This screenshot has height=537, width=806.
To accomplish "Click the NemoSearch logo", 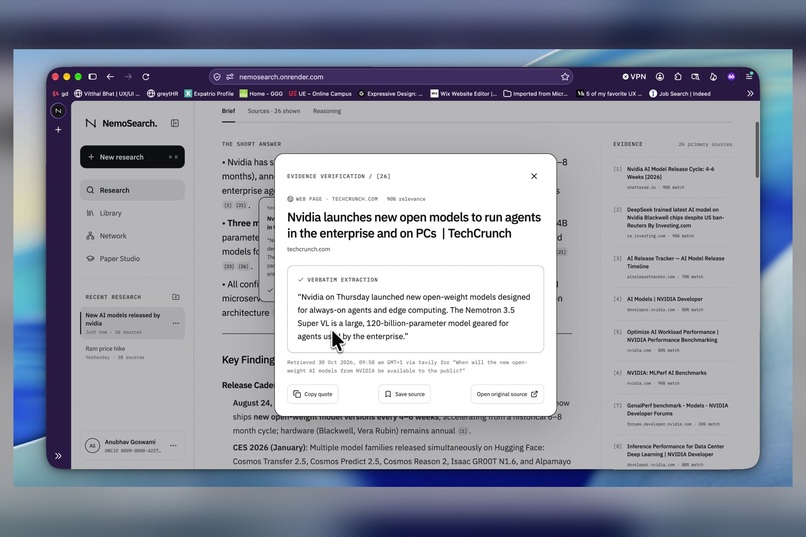I will point(121,123).
